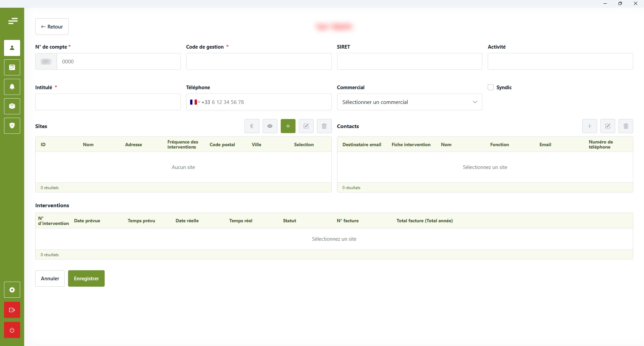Screen dimensions: 644x346
Task: Focus the Activité input field
Action: (560, 61)
